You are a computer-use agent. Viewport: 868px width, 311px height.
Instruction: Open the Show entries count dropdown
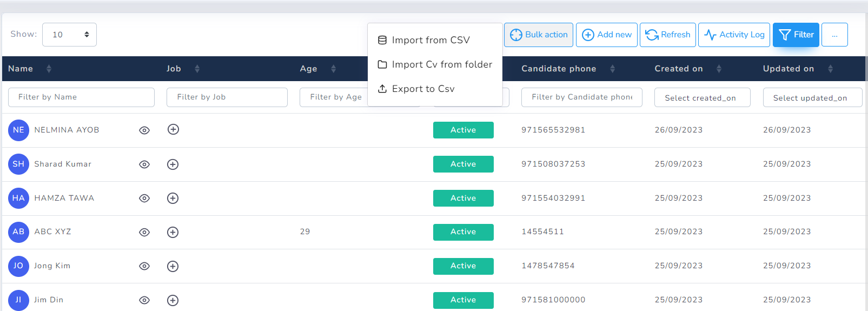click(69, 35)
